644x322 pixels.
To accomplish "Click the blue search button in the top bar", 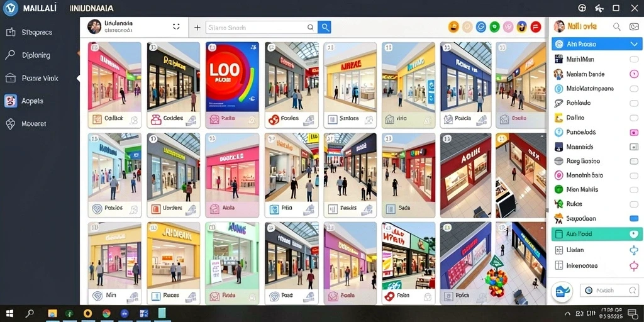I will (x=325, y=28).
